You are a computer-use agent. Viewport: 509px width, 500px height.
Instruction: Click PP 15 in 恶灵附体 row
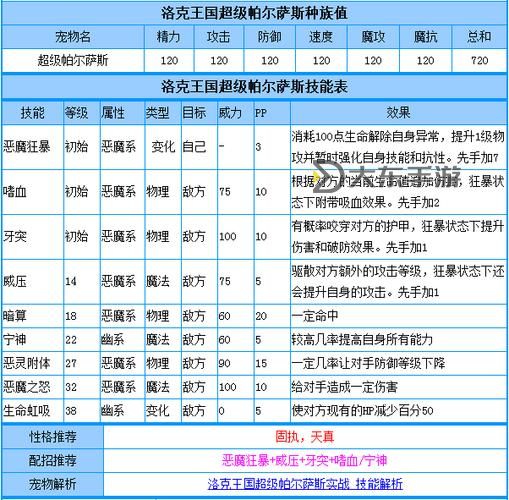(x=261, y=363)
